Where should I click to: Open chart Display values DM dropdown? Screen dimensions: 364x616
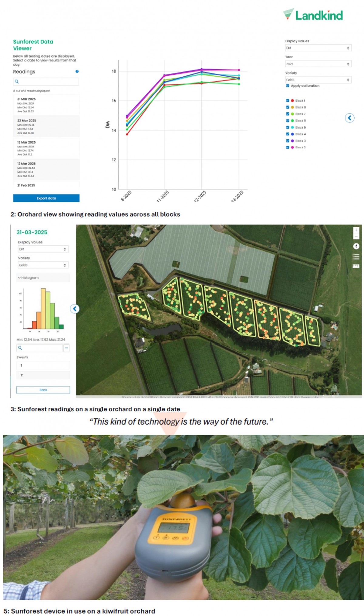[318, 48]
